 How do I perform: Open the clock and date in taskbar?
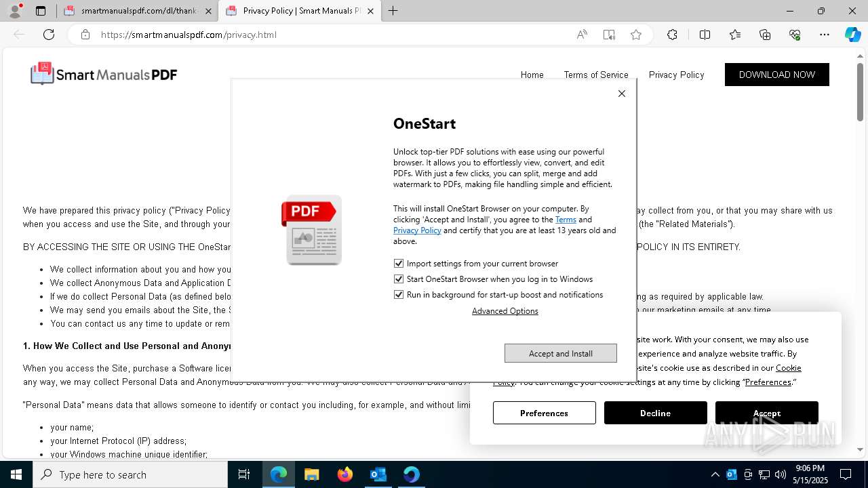[x=810, y=474]
